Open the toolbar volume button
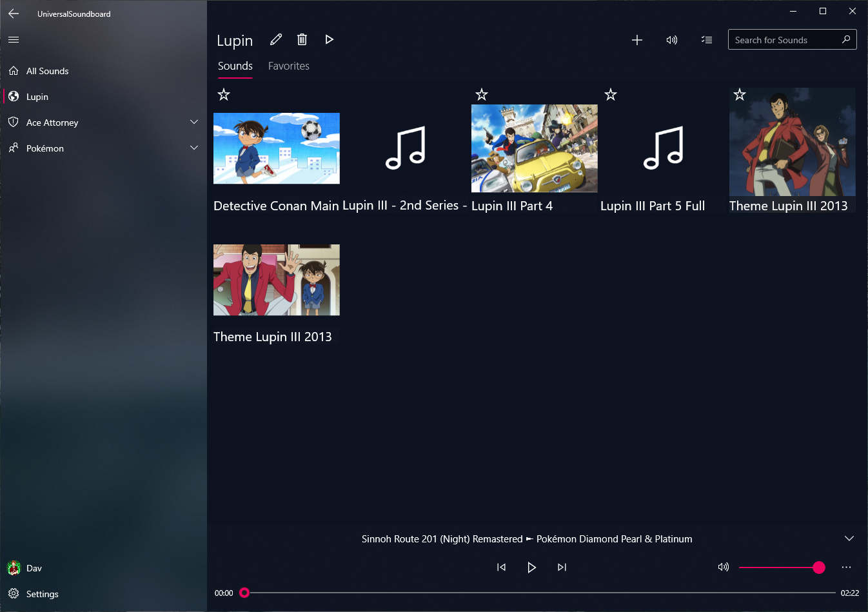 click(672, 40)
